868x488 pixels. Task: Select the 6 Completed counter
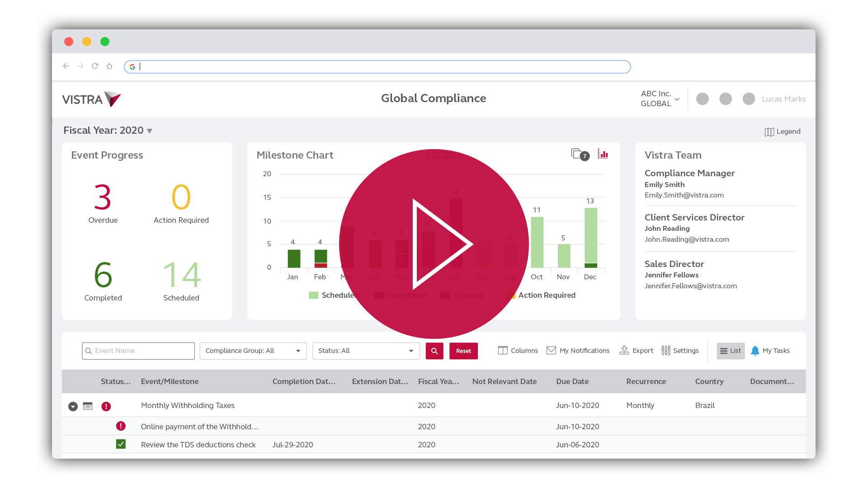pos(103,281)
